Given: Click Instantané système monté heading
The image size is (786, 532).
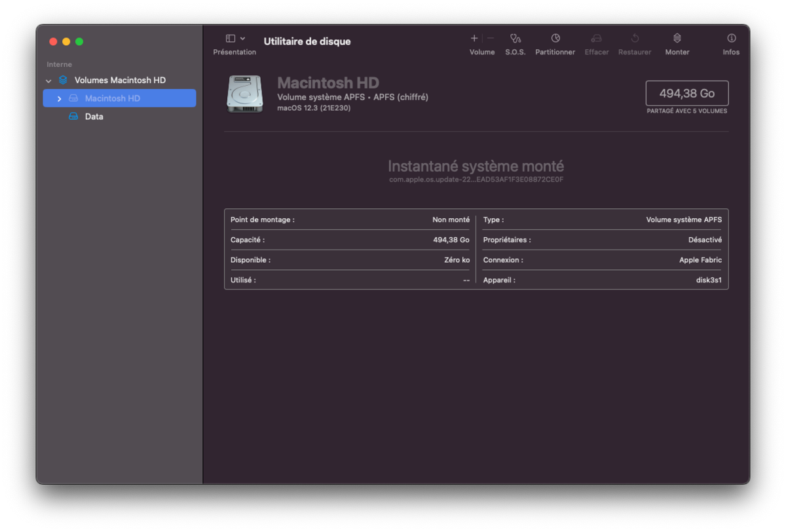Looking at the screenshot, I should click(476, 166).
